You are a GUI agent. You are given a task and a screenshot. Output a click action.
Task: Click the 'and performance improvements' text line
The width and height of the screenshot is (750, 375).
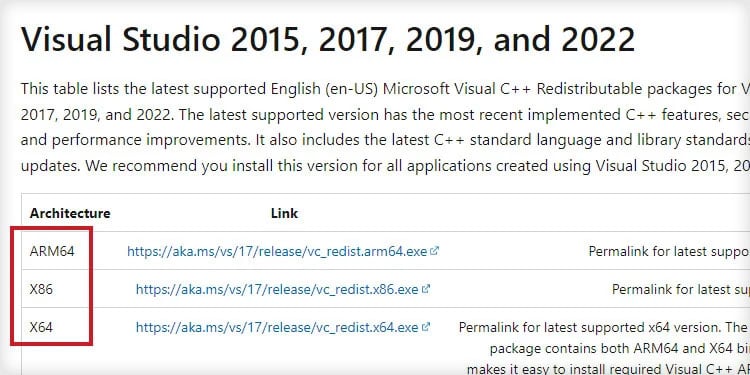tap(385, 141)
